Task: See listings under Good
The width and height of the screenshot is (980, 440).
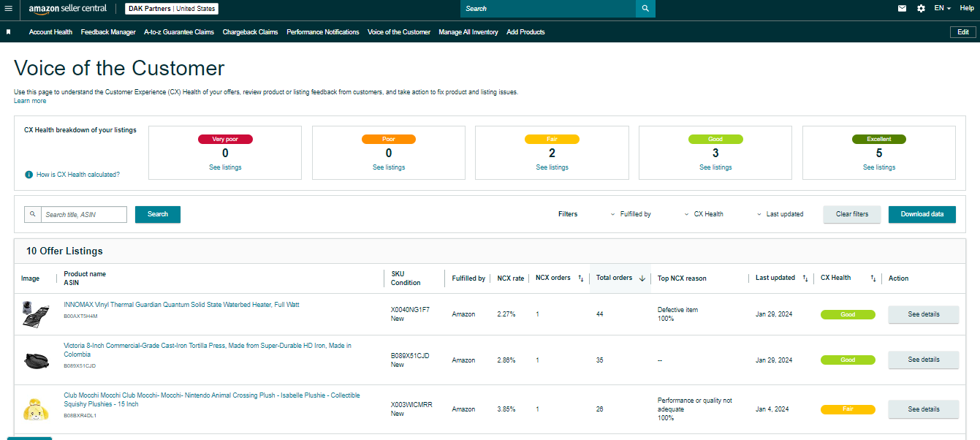Action: click(715, 167)
